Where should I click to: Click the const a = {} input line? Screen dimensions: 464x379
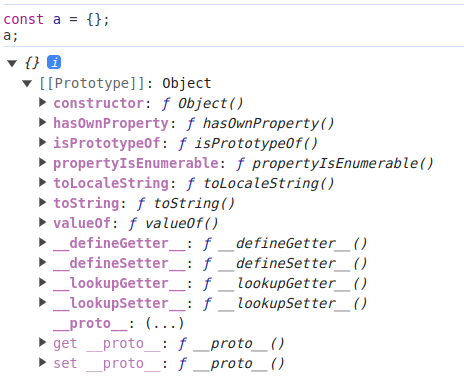point(56,19)
